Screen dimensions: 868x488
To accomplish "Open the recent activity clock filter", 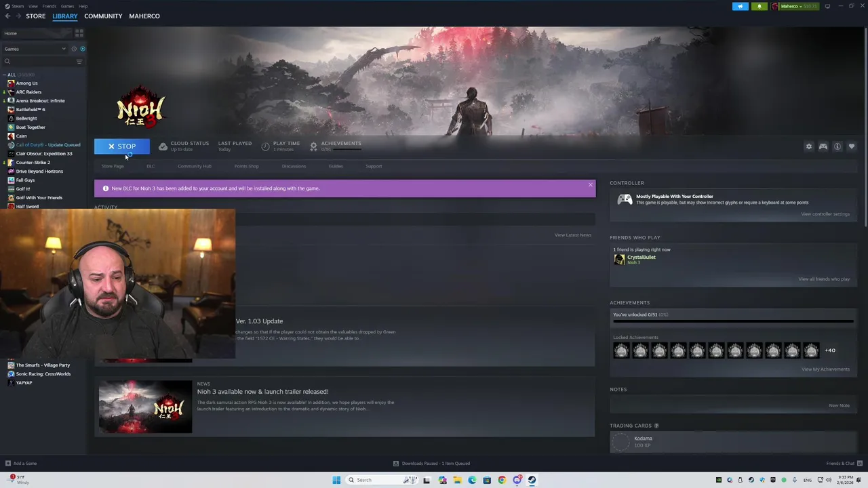I will [x=74, y=49].
